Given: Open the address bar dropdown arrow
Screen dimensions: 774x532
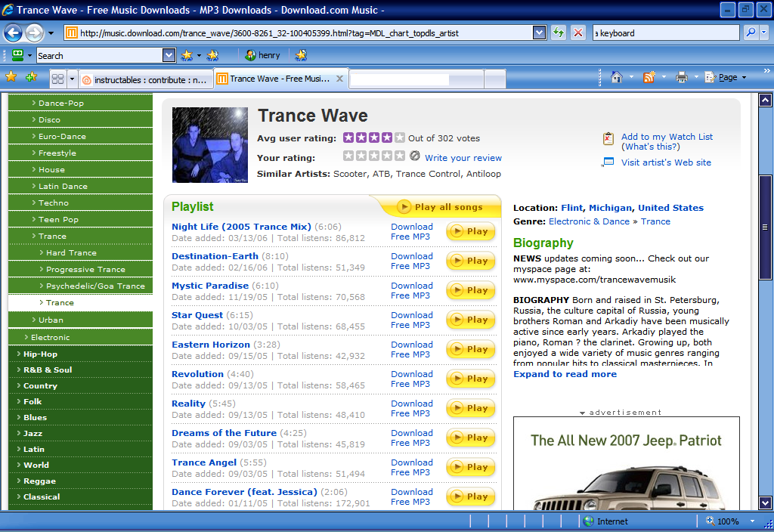Looking at the screenshot, I should point(539,32).
